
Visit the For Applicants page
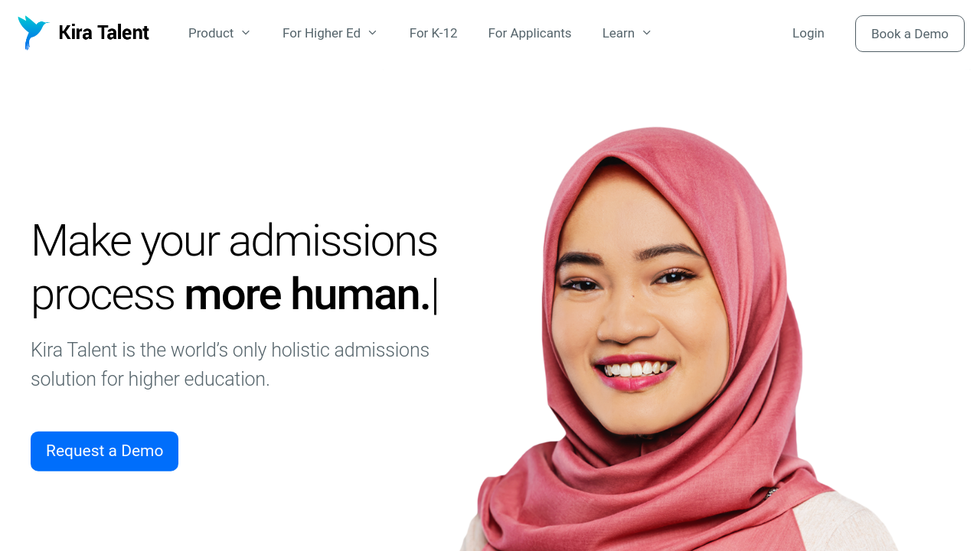(530, 33)
